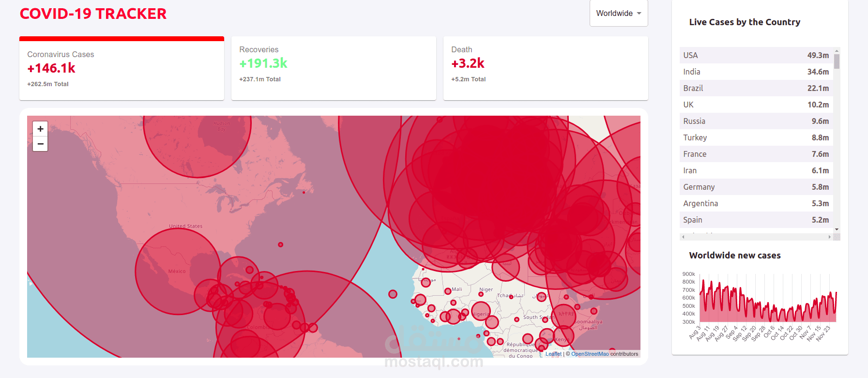Zoom in on the map
868x378 pixels.
40,129
